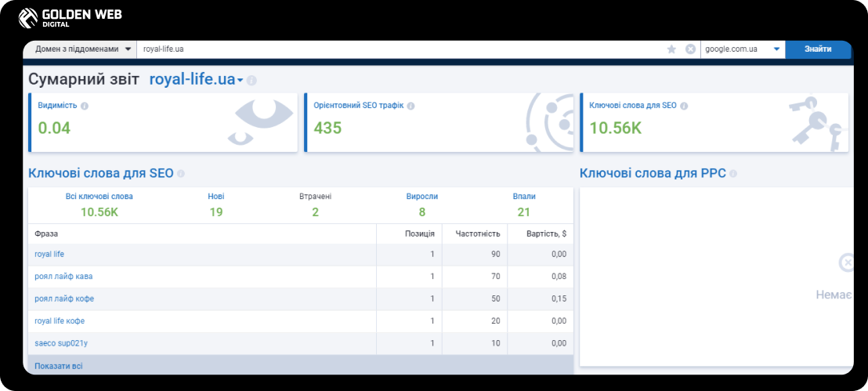Click info icon beside 'Ключові слова для SEO' heading
868x391 pixels.
tap(180, 174)
